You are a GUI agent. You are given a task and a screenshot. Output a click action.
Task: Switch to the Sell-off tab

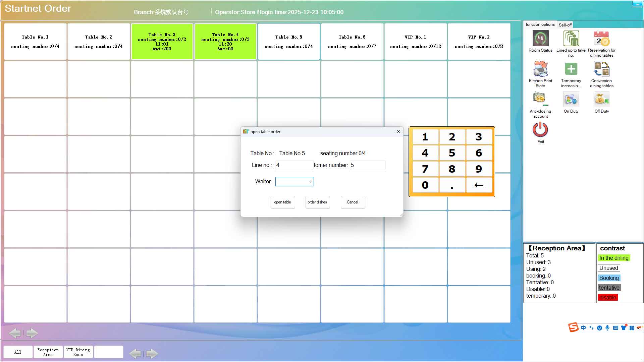[x=565, y=25]
